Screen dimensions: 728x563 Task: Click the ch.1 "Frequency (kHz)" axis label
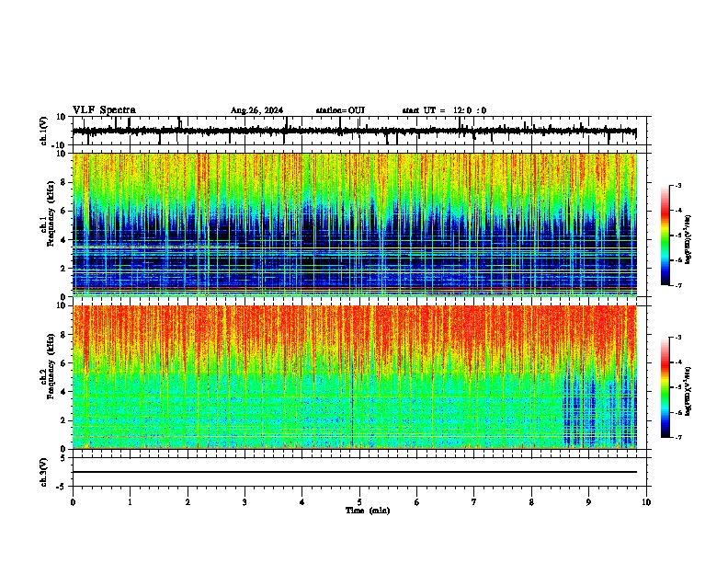(x=50, y=214)
